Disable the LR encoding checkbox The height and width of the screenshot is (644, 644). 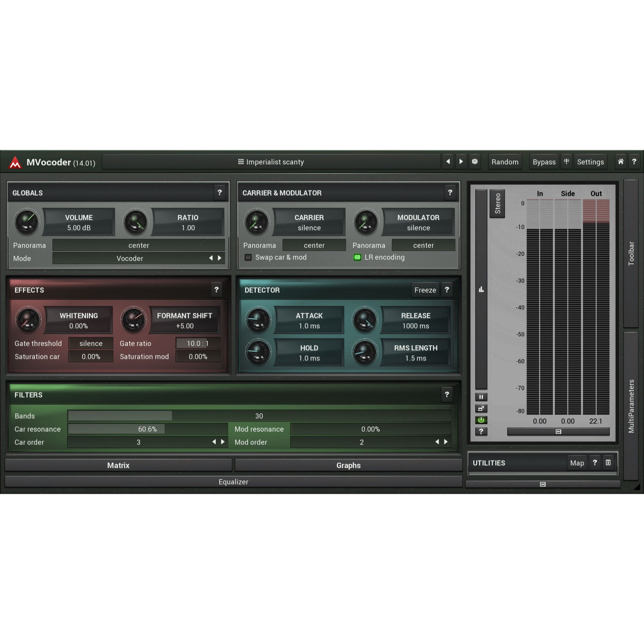point(357,257)
